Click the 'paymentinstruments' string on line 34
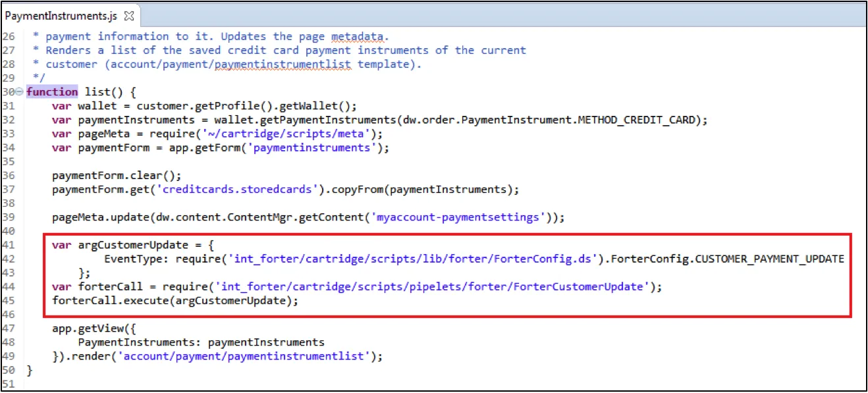 point(311,147)
